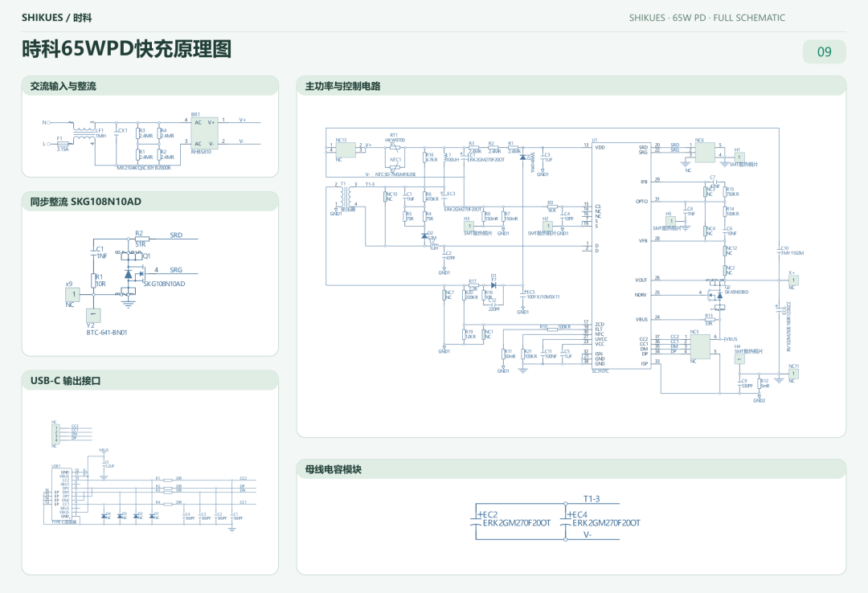868x593 pixels.
Task: Click the 時科65WPD快充原理图 main title
Action: (127, 49)
